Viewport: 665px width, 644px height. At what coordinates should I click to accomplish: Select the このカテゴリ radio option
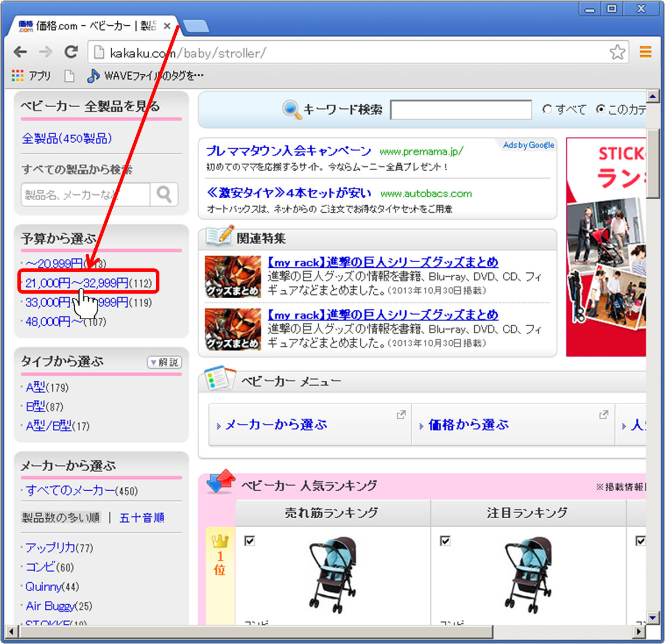point(600,109)
